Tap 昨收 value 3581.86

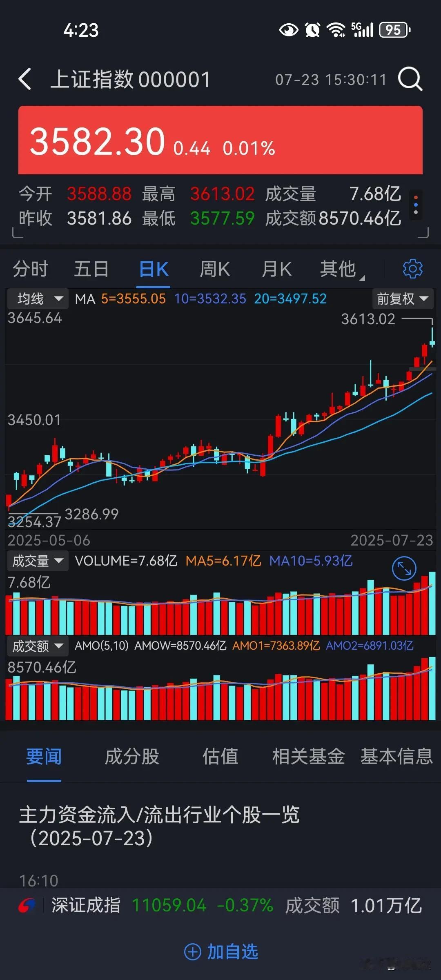[99, 218]
